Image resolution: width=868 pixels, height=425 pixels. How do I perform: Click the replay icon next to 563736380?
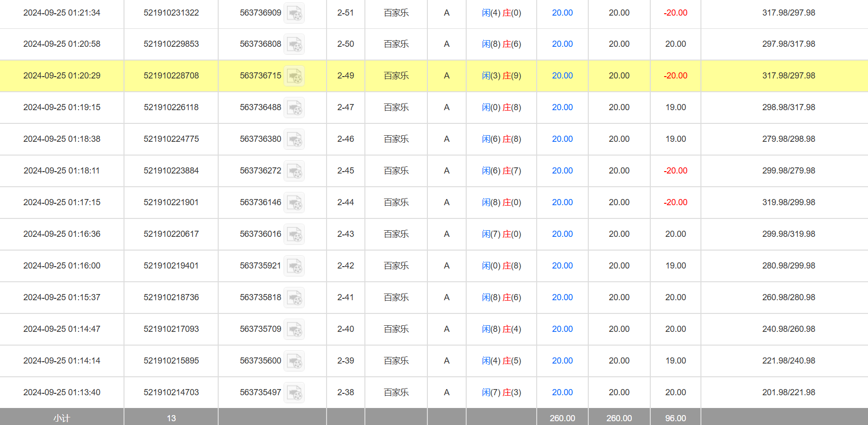pos(294,139)
